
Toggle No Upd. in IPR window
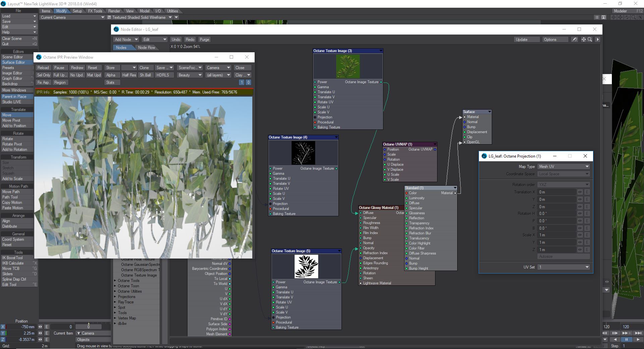pos(77,75)
